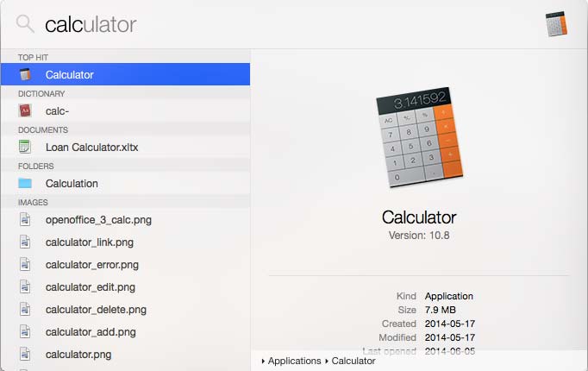Click the dictionary icon beside calc-

point(25,110)
